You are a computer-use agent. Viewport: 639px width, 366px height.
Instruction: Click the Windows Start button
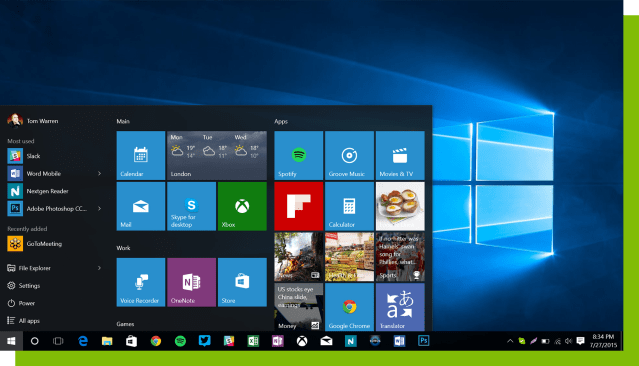coord(11,341)
